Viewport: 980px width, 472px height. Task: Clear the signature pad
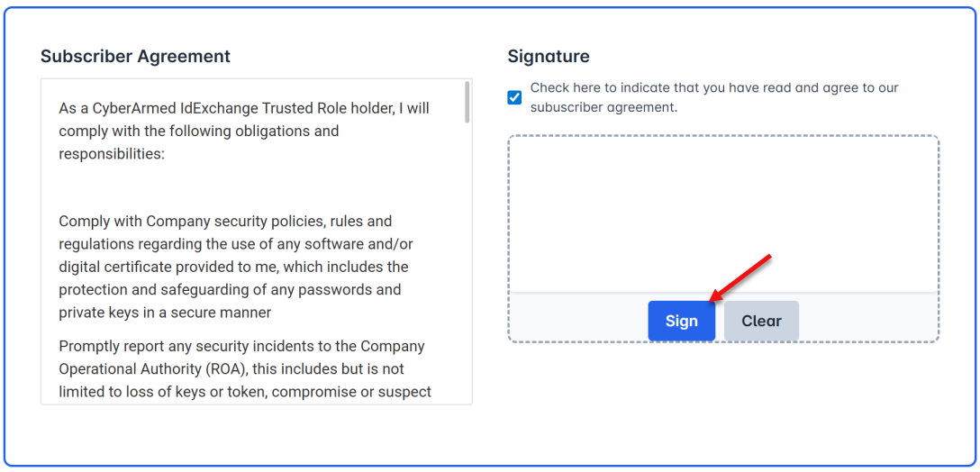761,321
